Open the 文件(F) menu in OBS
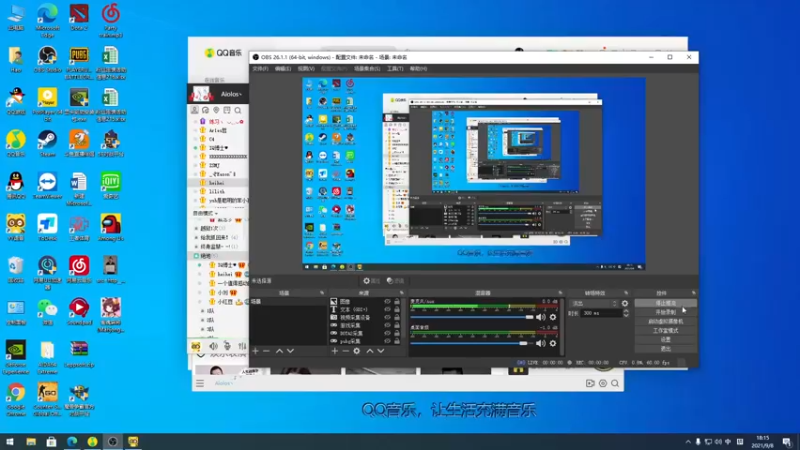The width and height of the screenshot is (800, 450). [260, 68]
